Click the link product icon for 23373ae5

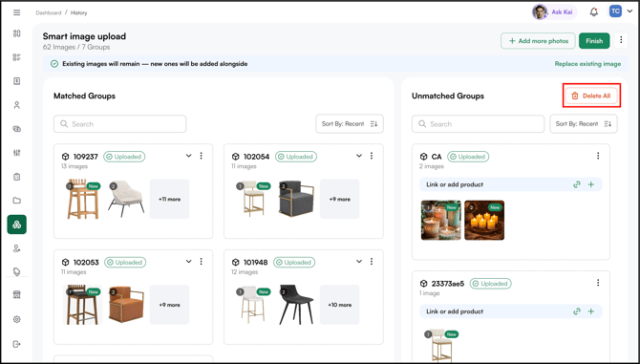pos(577,311)
